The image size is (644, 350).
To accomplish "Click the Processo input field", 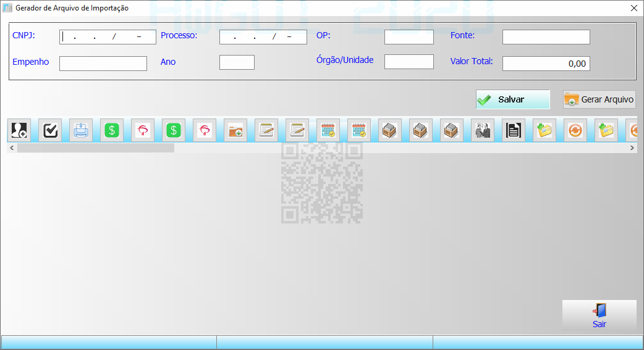I will (x=263, y=37).
